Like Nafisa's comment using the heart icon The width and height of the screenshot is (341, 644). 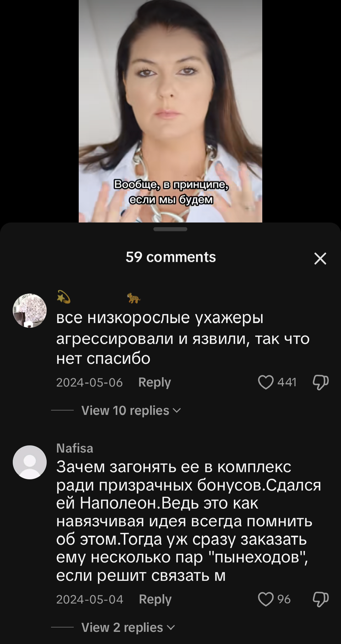(266, 599)
